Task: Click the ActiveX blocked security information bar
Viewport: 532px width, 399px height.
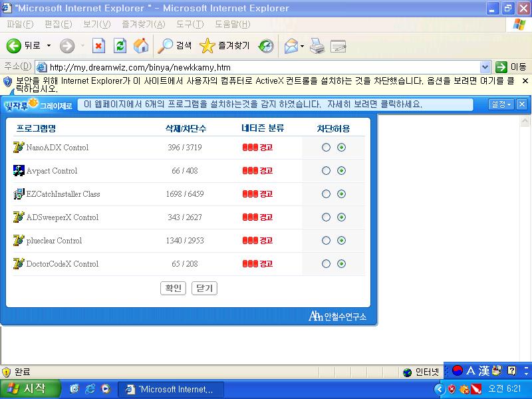Action: pos(266,84)
